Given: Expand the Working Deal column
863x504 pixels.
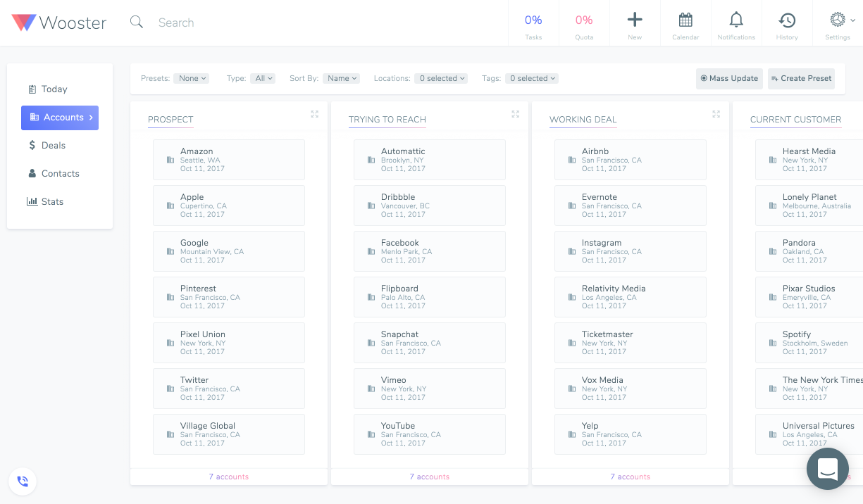Looking at the screenshot, I should [x=716, y=114].
